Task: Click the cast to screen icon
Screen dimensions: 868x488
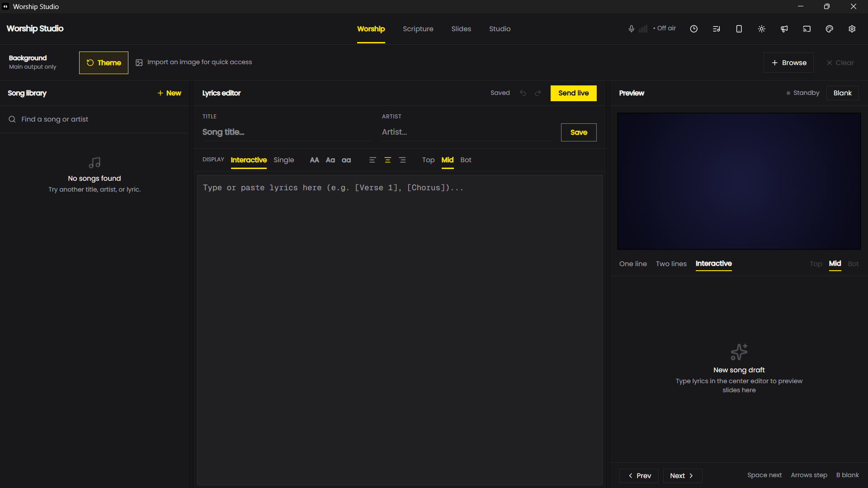Action: [807, 29]
